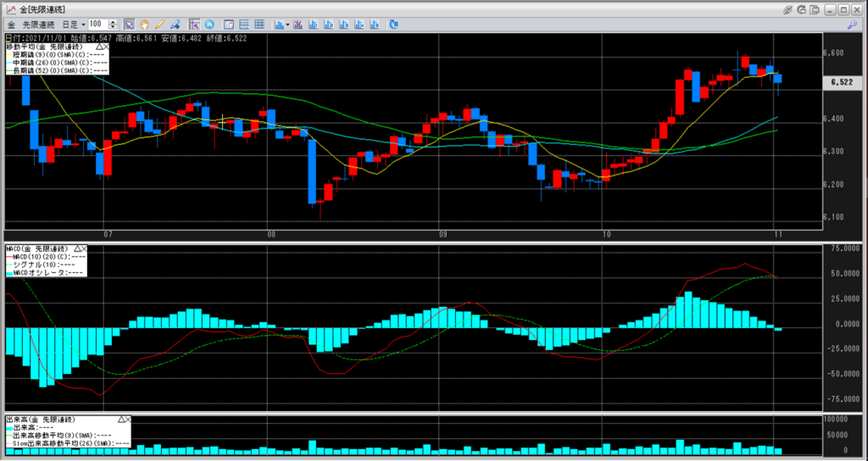
Task: Click the duplicate window icon in title bar
Action: coord(815,9)
